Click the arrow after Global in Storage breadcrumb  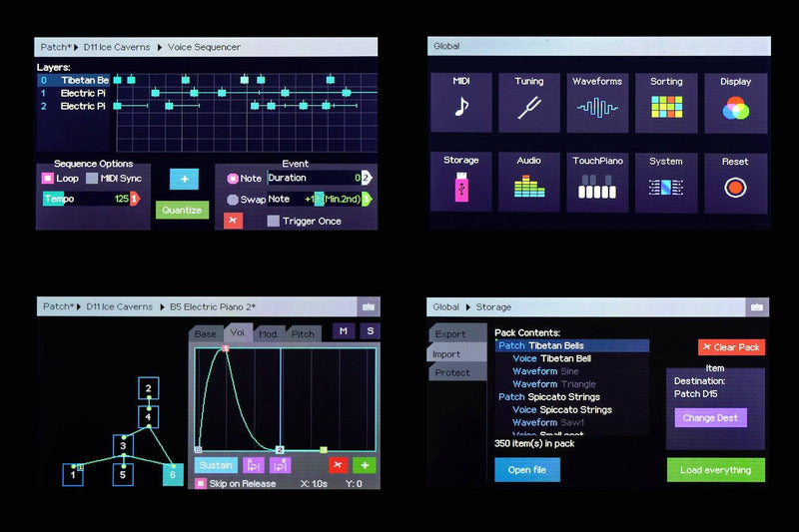click(x=468, y=307)
